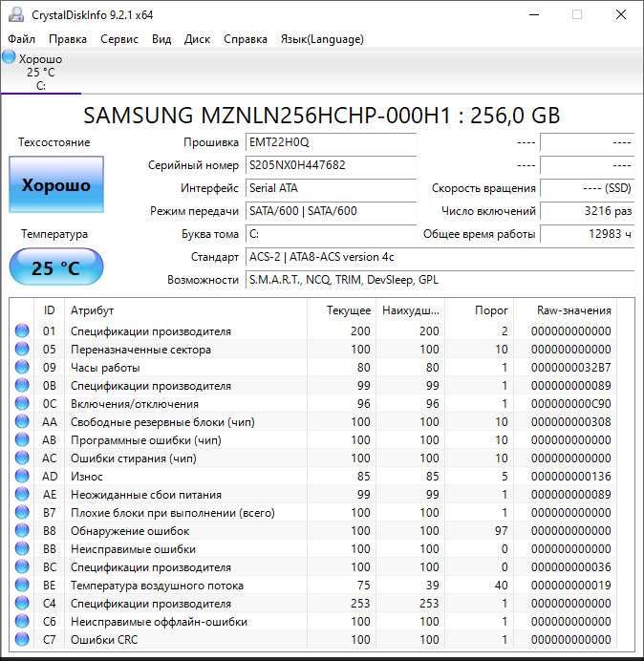The height and width of the screenshot is (661, 644).
Task: Click the blue status orb in drive tab
Action: coord(9,57)
